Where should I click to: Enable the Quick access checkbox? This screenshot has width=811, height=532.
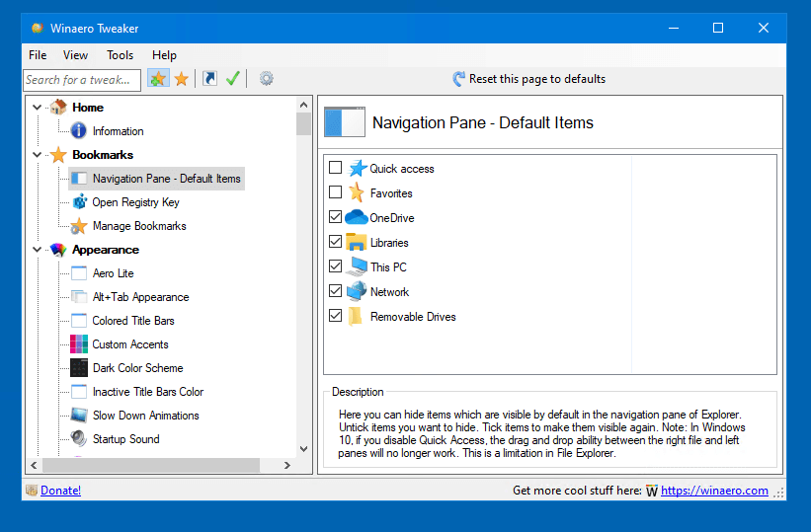click(335, 167)
